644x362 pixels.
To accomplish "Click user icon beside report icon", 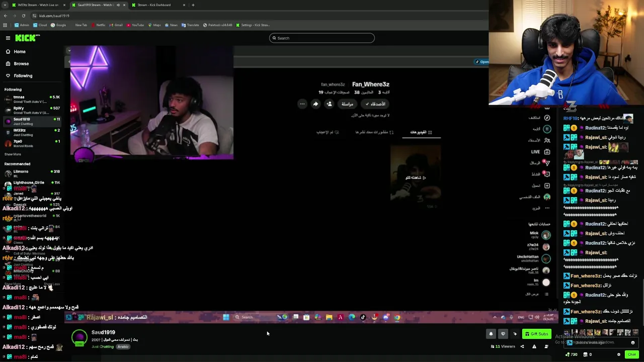I will pos(546,346).
